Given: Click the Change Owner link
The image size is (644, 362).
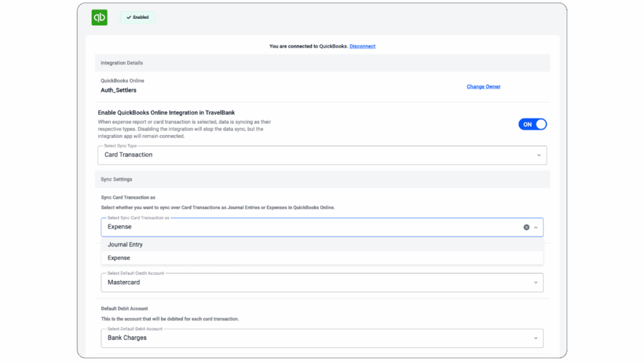Looking at the screenshot, I should point(483,86).
